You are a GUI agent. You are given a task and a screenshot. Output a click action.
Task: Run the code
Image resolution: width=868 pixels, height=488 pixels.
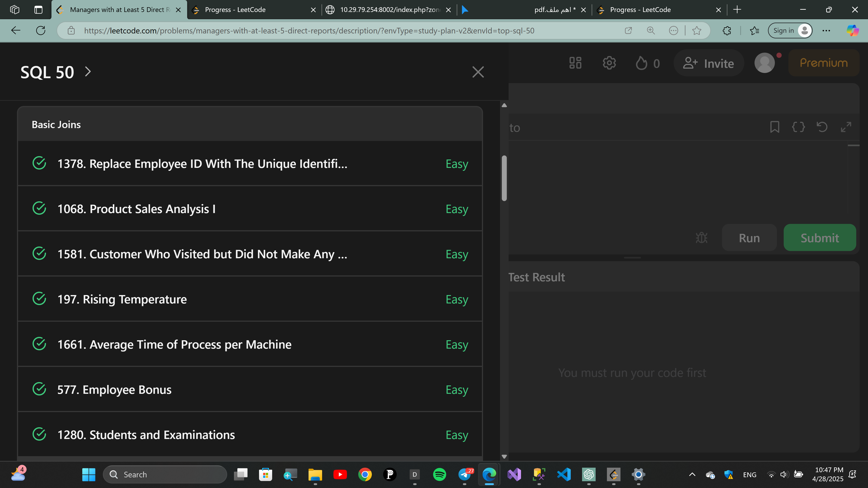pos(749,238)
